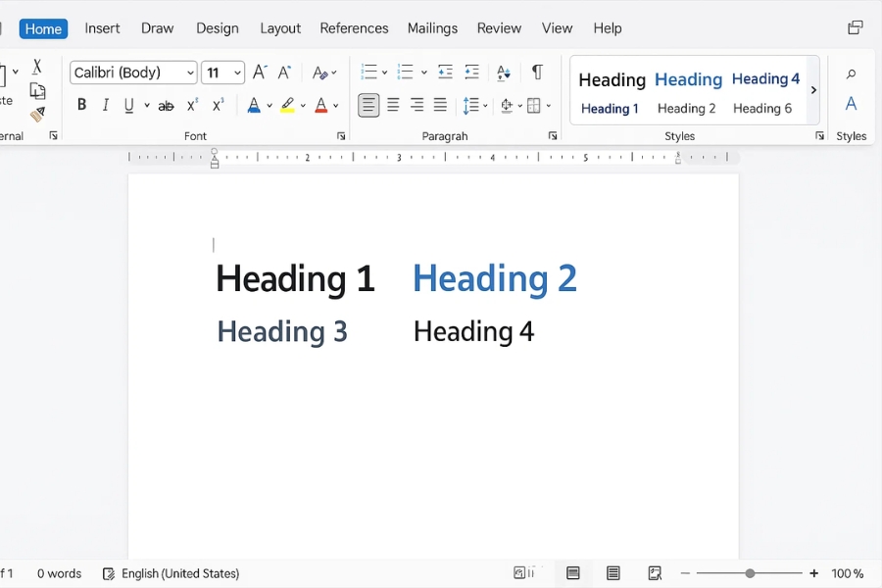Increase the font size
This screenshot has width=882, height=588.
click(259, 72)
